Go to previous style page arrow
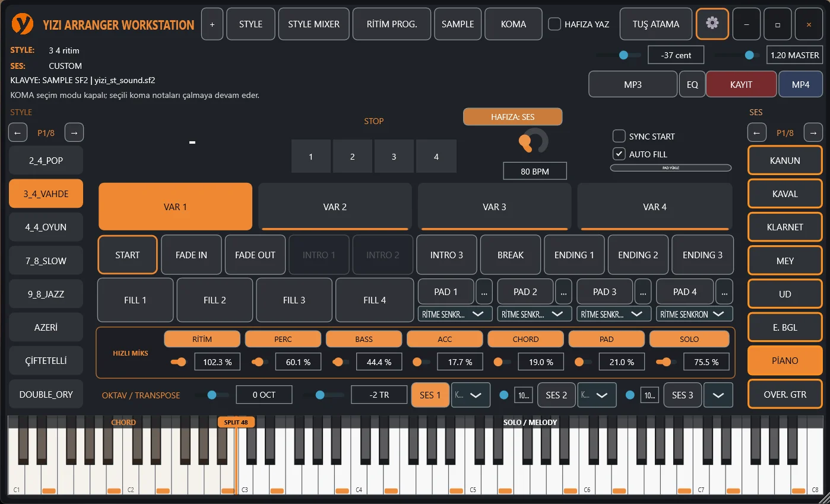830x504 pixels. pyautogui.click(x=18, y=133)
